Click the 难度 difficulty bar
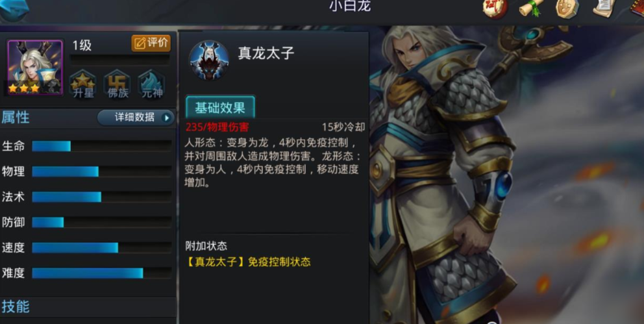 [101, 273]
